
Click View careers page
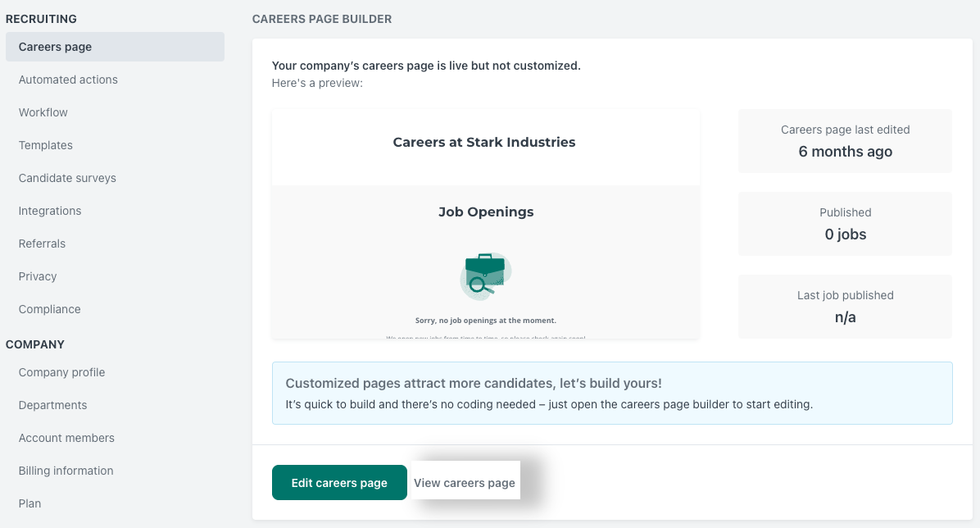point(465,482)
